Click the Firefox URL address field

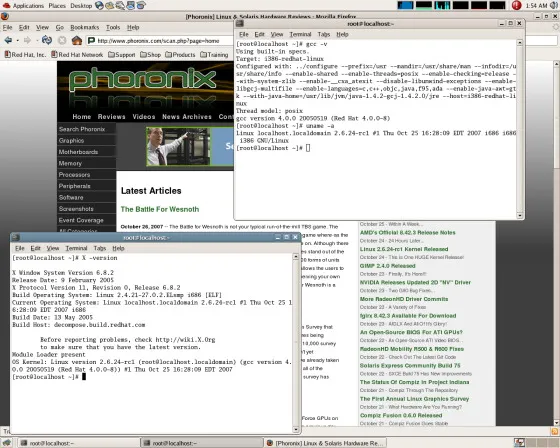[161, 41]
